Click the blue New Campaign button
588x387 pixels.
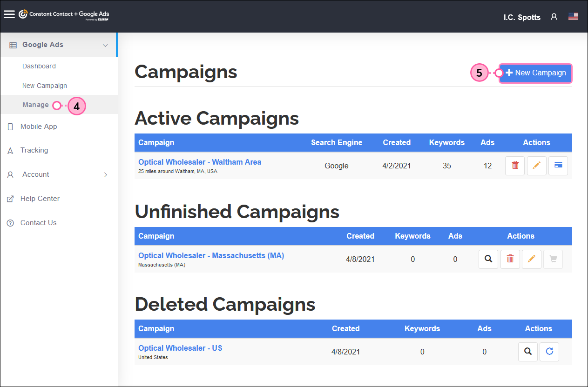[535, 73]
